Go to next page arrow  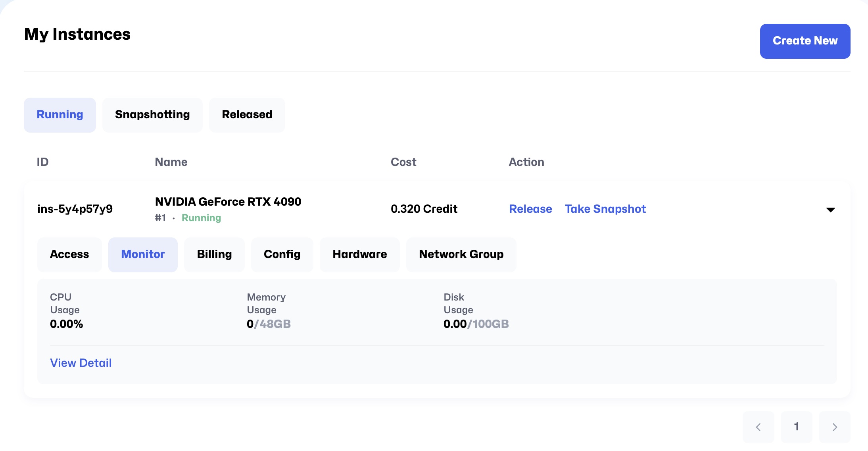(834, 427)
